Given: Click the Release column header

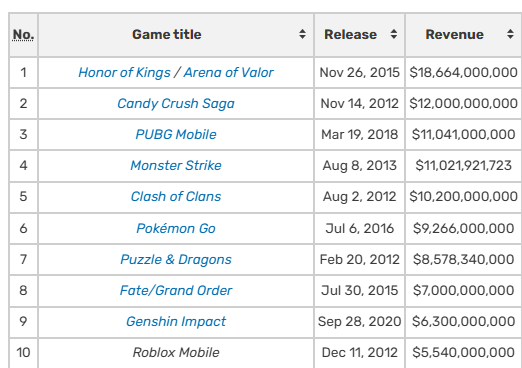Looking at the screenshot, I should click(x=359, y=35).
